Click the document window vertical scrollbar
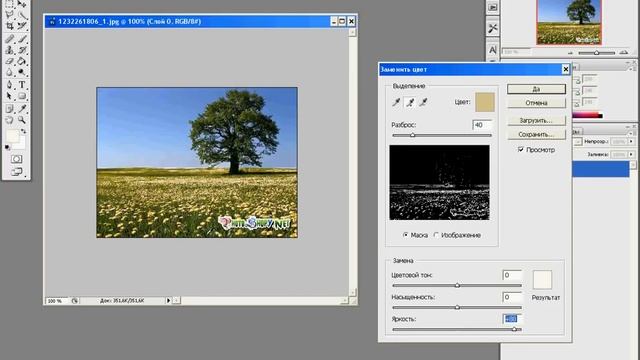The height and width of the screenshot is (360, 640). pyautogui.click(x=353, y=162)
